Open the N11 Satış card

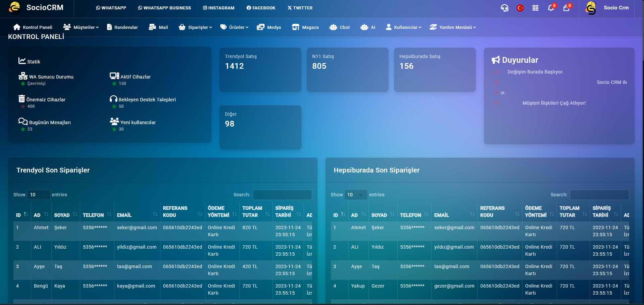point(348,70)
